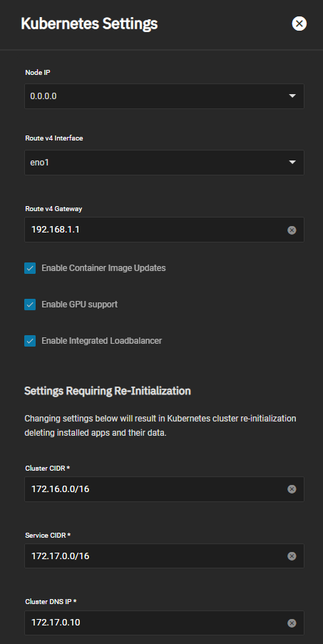Image resolution: width=323 pixels, height=644 pixels.
Task: Clear the Cluster CIDR value
Action: 292,489
